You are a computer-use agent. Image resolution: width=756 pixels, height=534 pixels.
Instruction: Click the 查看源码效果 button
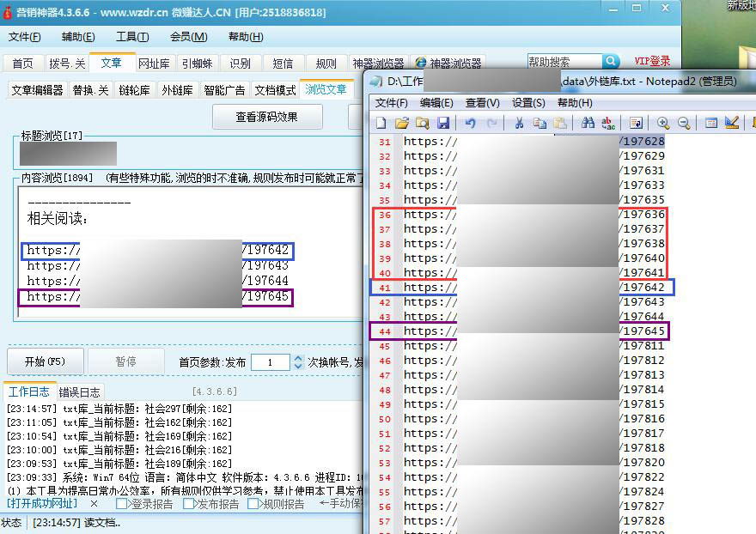266,117
